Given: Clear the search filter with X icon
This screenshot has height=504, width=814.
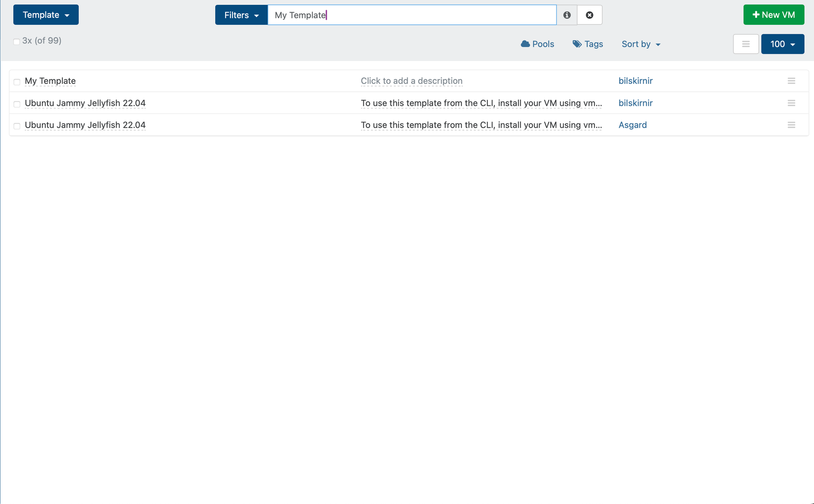Looking at the screenshot, I should (x=590, y=15).
